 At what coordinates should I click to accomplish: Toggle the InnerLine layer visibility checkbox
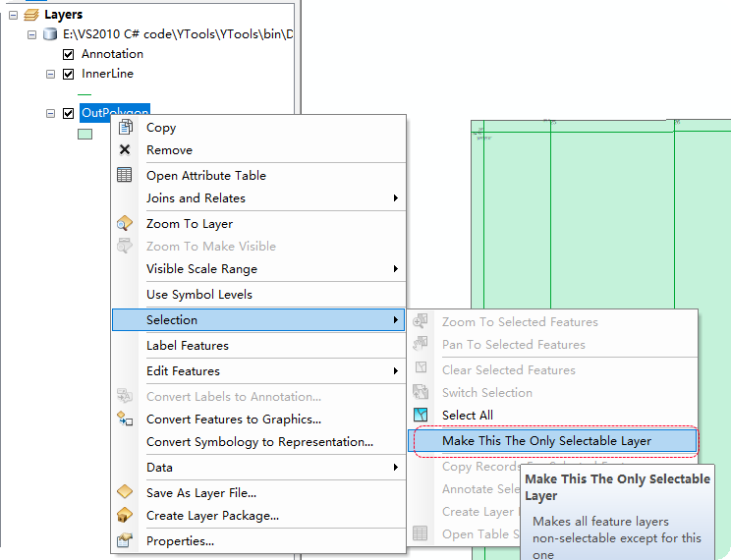[x=69, y=74]
